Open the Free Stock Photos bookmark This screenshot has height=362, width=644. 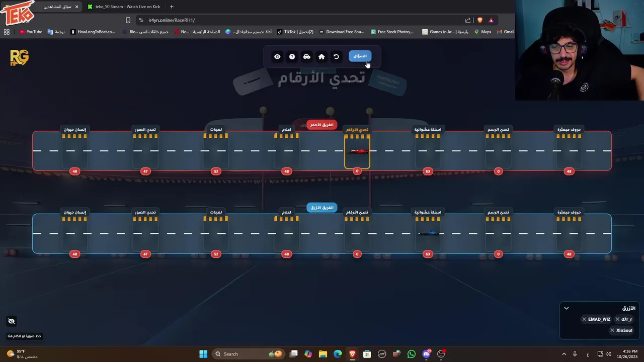[x=392, y=32]
